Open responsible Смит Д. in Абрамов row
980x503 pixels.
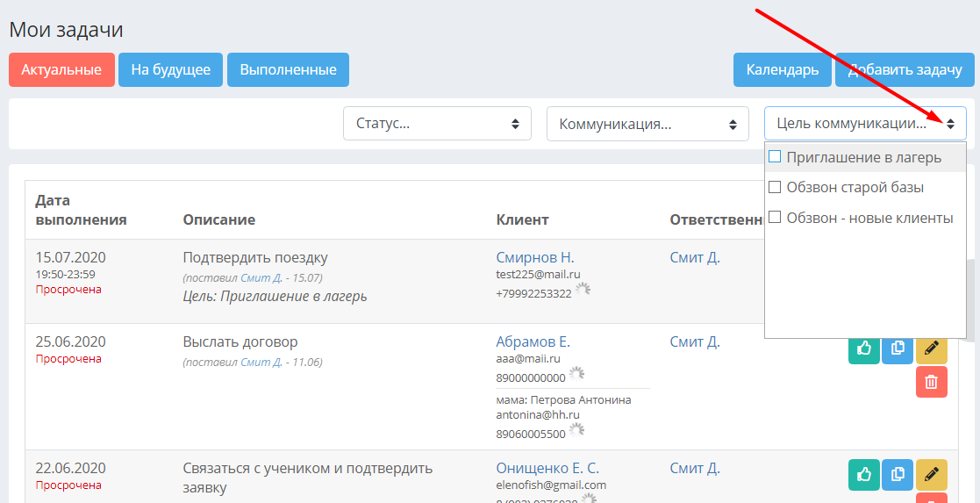695,341
